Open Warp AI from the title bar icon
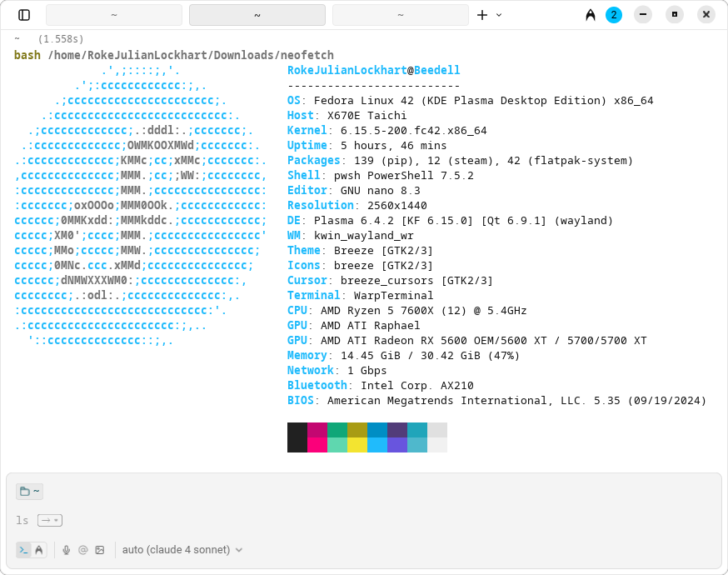 click(590, 15)
